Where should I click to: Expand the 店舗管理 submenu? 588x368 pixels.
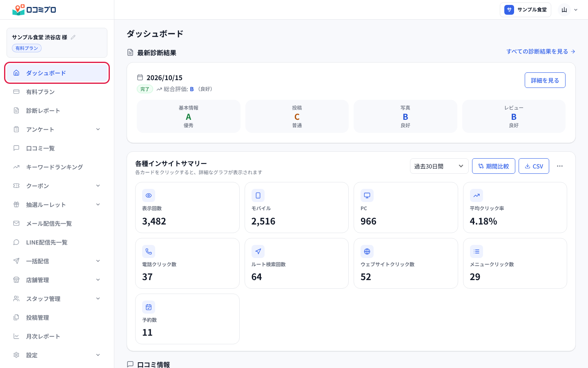pyautogui.click(x=57, y=280)
